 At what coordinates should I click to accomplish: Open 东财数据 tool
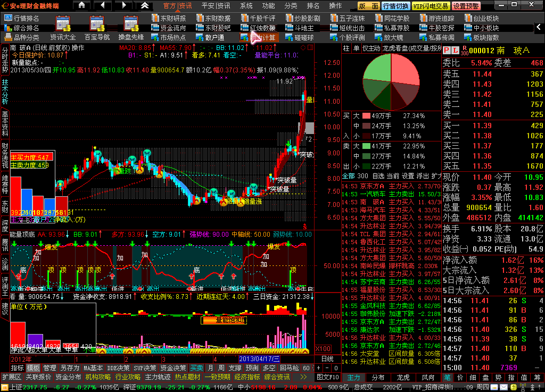[213, 19]
